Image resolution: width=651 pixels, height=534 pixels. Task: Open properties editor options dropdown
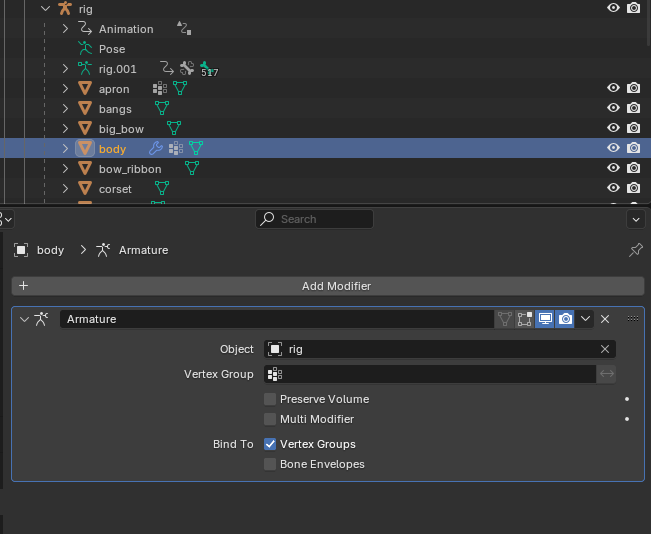point(636,219)
